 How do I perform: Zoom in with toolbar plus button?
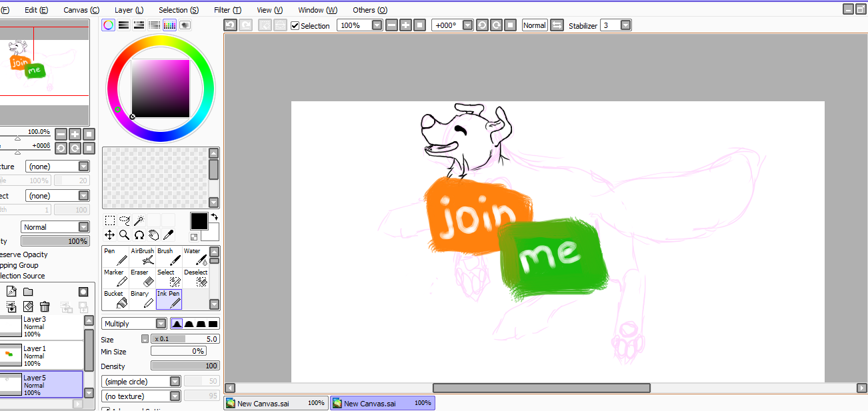tap(405, 25)
